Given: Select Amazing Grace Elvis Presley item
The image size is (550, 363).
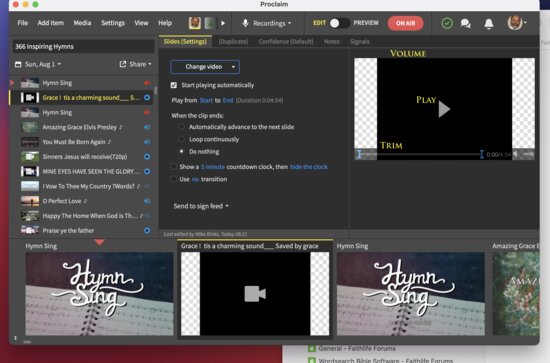Looking at the screenshot, I should (82, 127).
